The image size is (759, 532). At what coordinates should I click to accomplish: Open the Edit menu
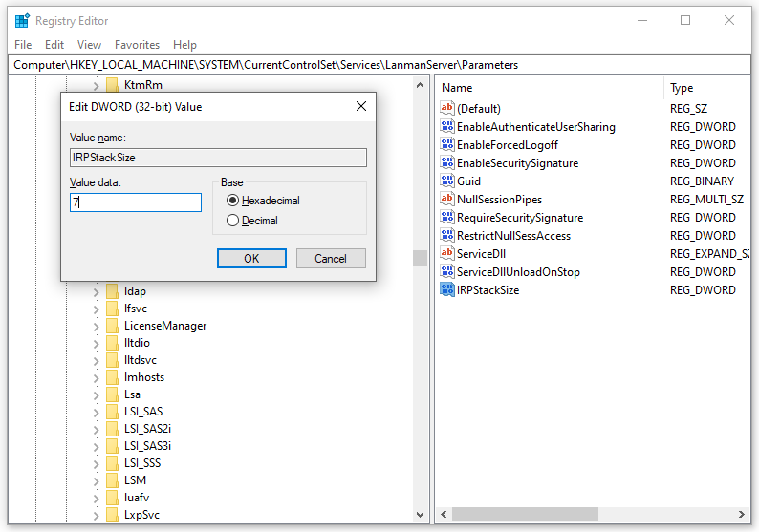click(x=54, y=45)
